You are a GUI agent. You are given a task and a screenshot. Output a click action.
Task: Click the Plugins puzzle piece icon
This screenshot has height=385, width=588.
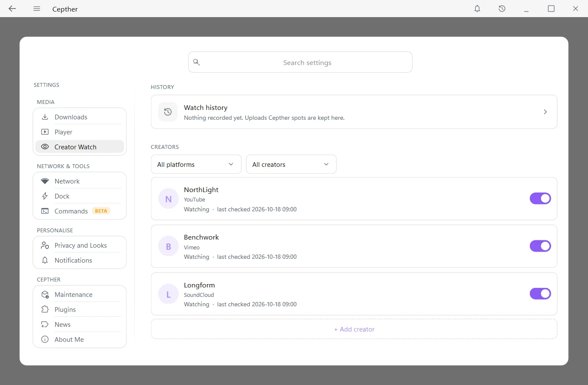tap(45, 309)
